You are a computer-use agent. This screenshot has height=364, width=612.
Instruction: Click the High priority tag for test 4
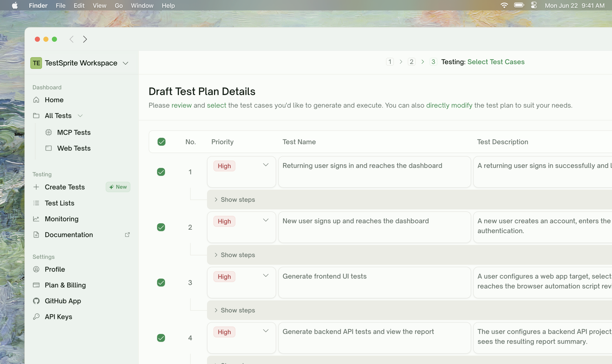(x=224, y=332)
